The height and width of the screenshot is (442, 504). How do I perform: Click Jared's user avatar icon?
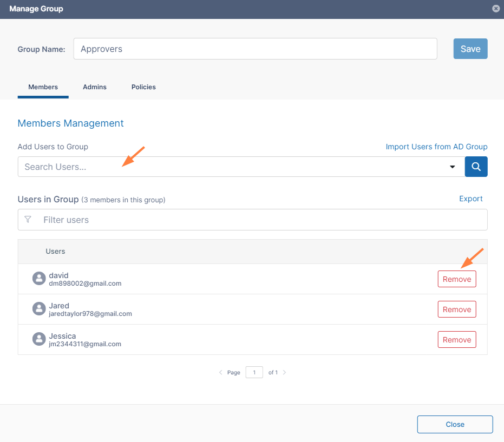39,309
